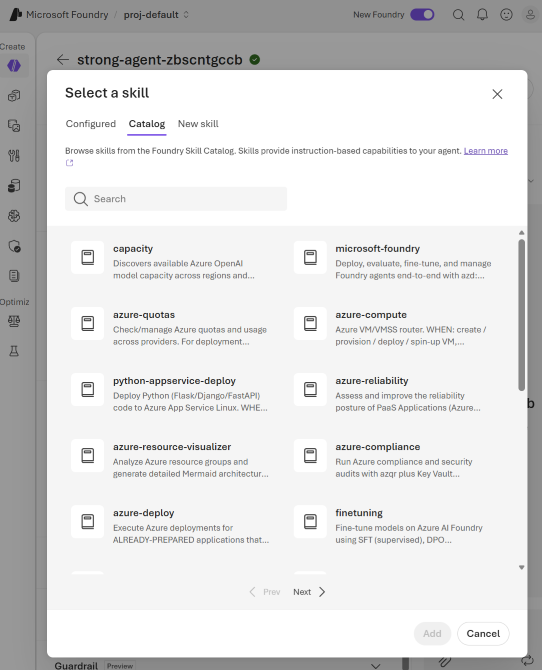This screenshot has height=670, width=542.
Task: Open the agents icon under Create in sidebar
Action: pos(14,65)
